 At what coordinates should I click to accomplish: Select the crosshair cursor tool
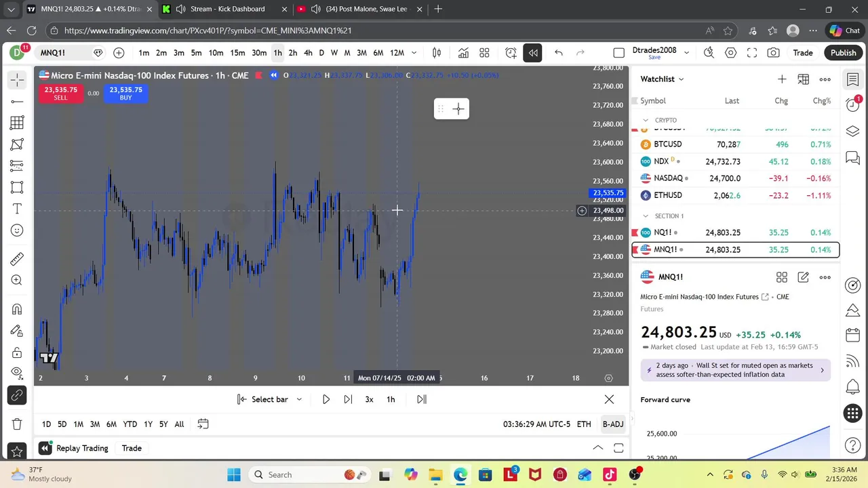(17, 80)
